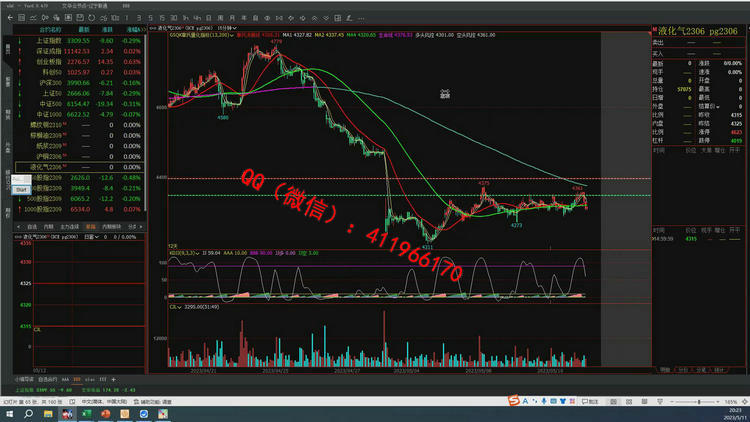This screenshot has height=422, width=750.
Task: Select the 30-minute period button
Action: pyautogui.click(x=174, y=18)
